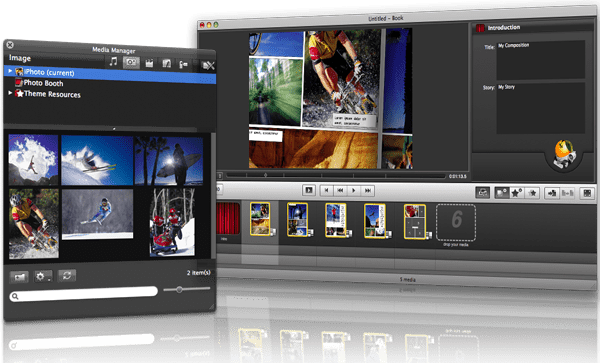Click the orange canyon photo in the preview
This screenshot has width=600, height=363.
tap(313, 149)
